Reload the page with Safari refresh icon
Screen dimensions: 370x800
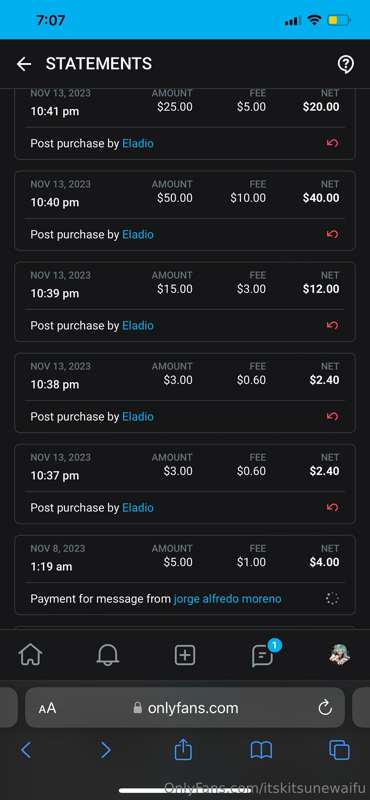pyautogui.click(x=325, y=708)
